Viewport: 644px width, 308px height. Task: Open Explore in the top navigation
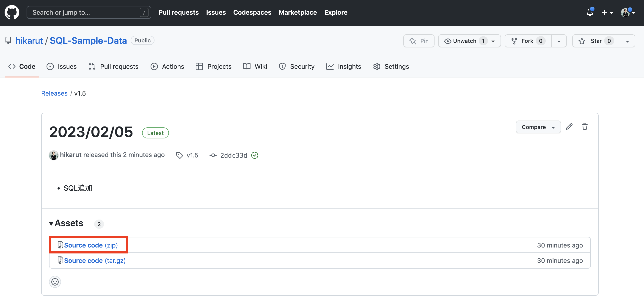click(x=336, y=13)
